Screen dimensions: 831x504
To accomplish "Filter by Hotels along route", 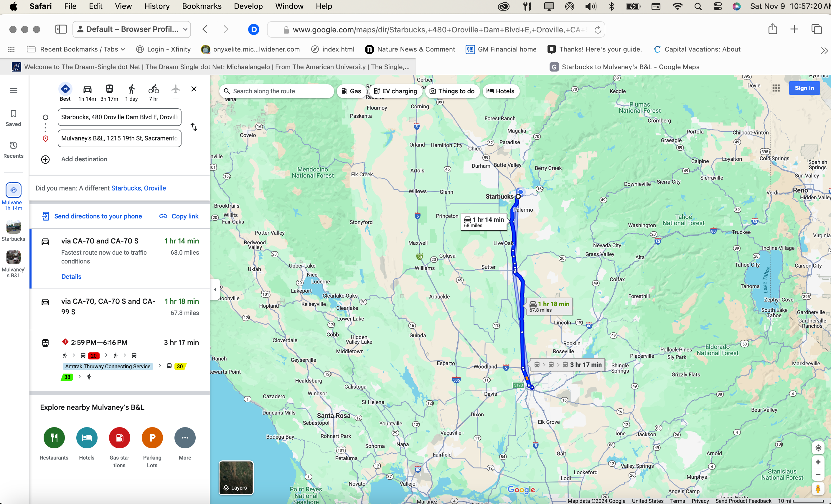I will [x=500, y=91].
